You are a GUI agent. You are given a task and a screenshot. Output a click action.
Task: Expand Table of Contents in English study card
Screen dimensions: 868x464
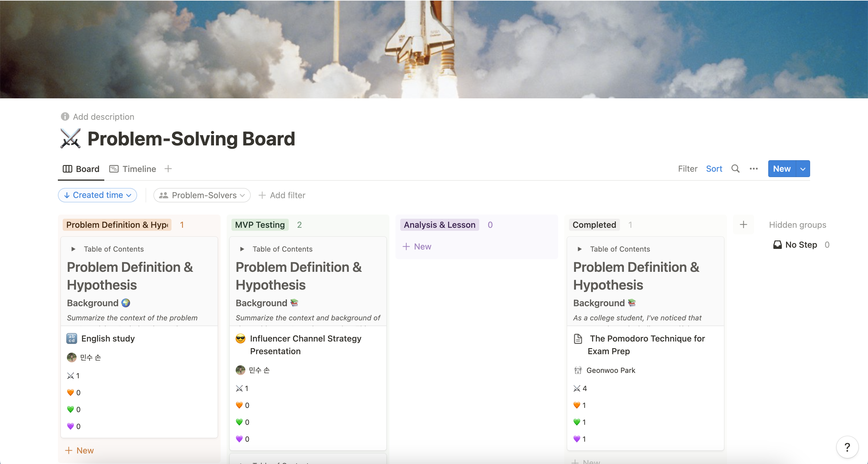(73, 249)
